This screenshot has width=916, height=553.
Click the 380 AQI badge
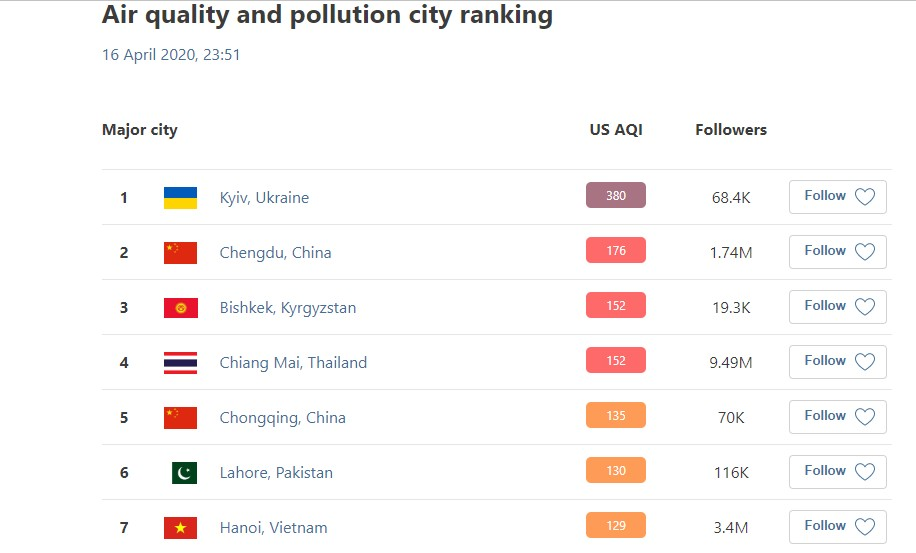click(x=616, y=195)
